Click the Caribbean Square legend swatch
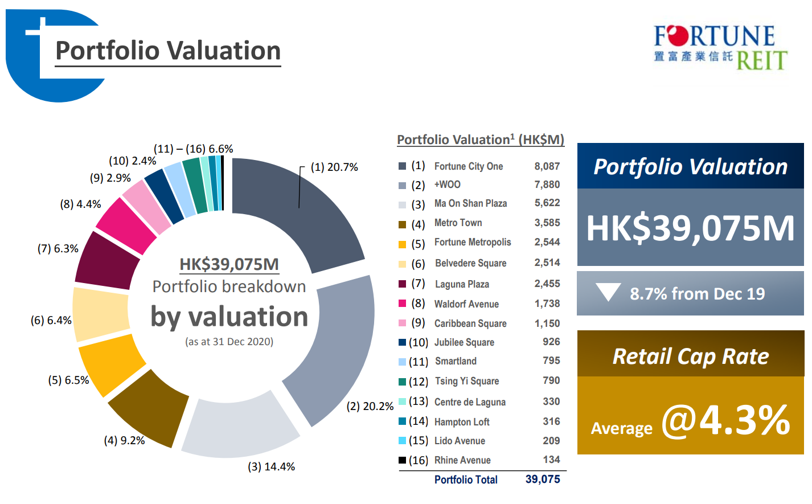Viewport: 812px width, 504px height. (402, 323)
